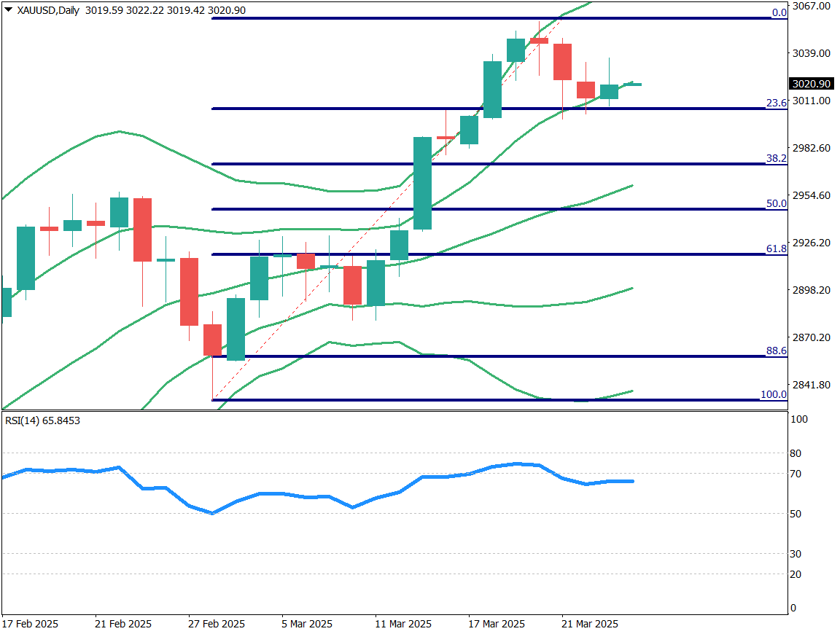840x634 pixels.
Task: Select the 23.6 Fibonacci level label
Action: 777,103
